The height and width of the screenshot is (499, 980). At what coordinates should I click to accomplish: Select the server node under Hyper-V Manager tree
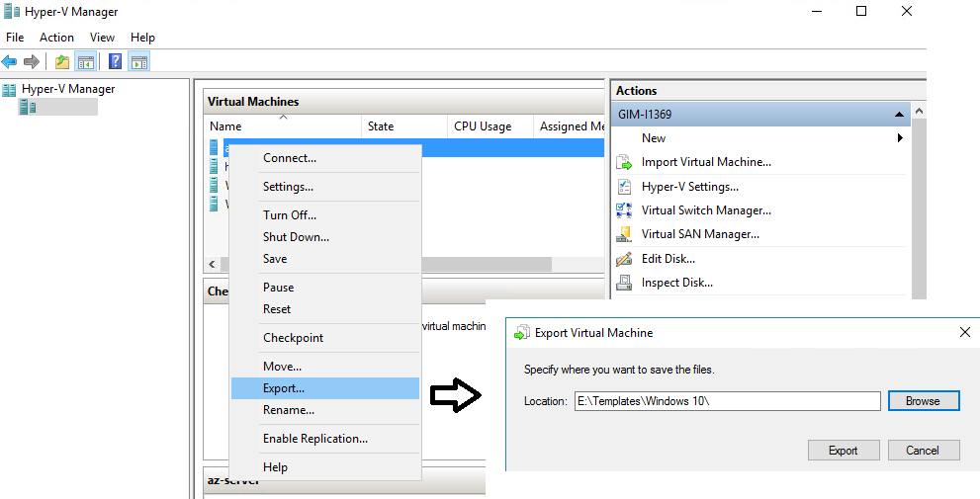(x=57, y=108)
